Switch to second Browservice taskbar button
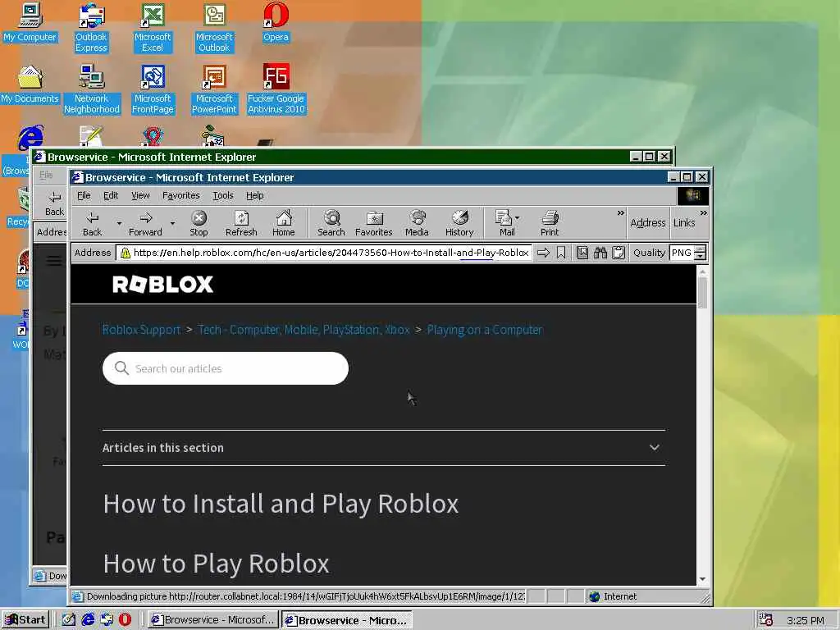Screen dimensions: 840x630 point(347,620)
